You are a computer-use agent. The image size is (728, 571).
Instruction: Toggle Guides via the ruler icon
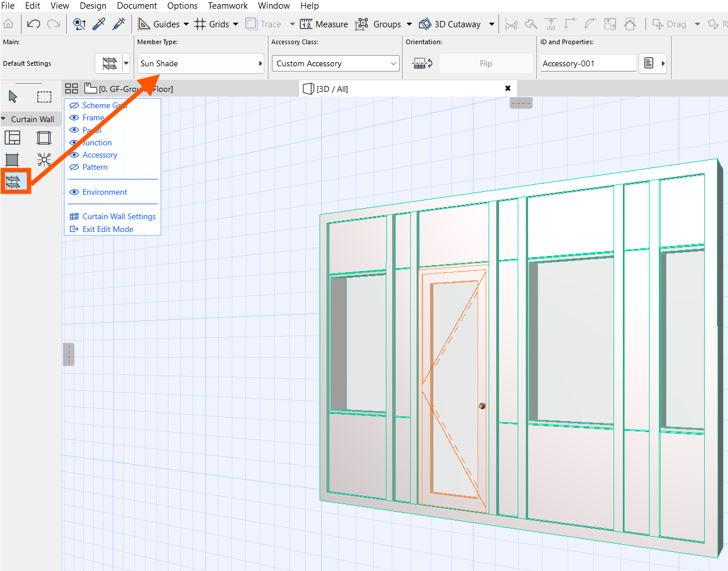coord(144,24)
